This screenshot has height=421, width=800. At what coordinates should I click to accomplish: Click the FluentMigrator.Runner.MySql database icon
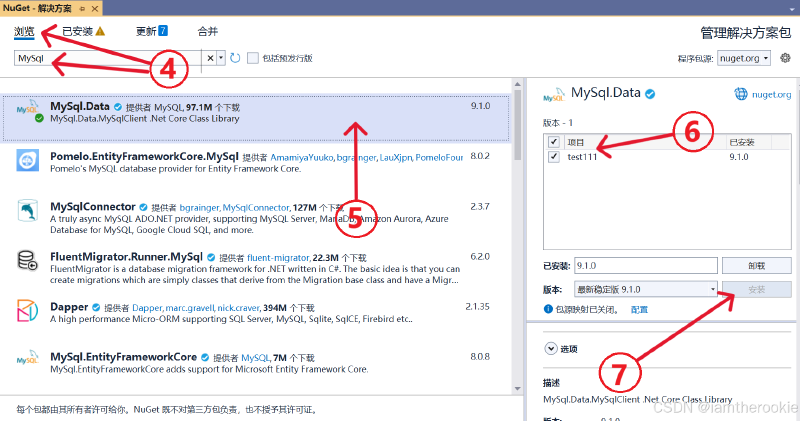[28, 260]
